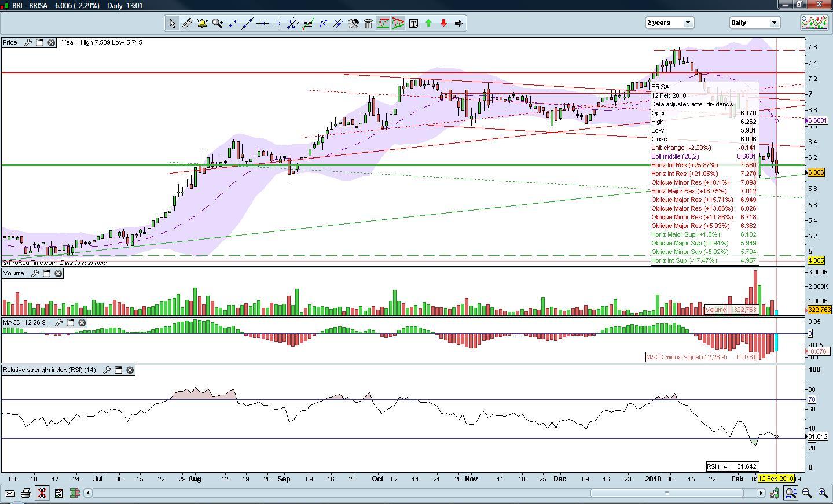
Task: Select the black right arrow tool
Action: pyautogui.click(x=458, y=23)
